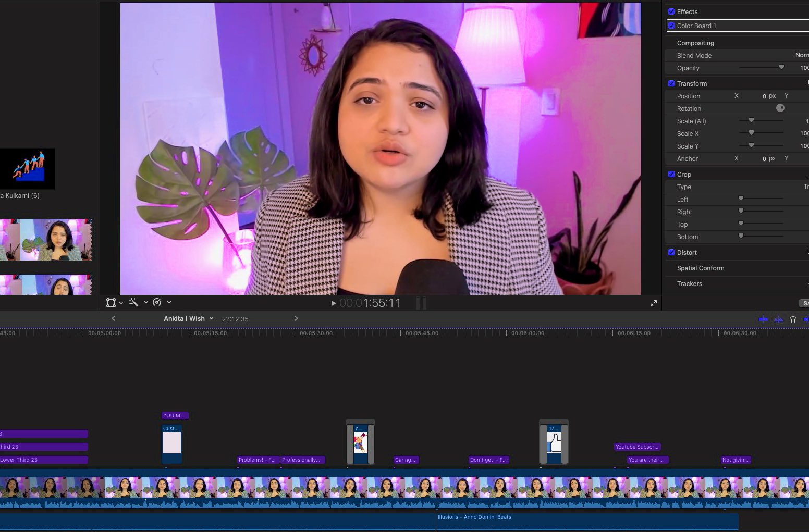Select the 'Don't get - F...' title clip
The width and height of the screenshot is (809, 532).
pos(489,460)
